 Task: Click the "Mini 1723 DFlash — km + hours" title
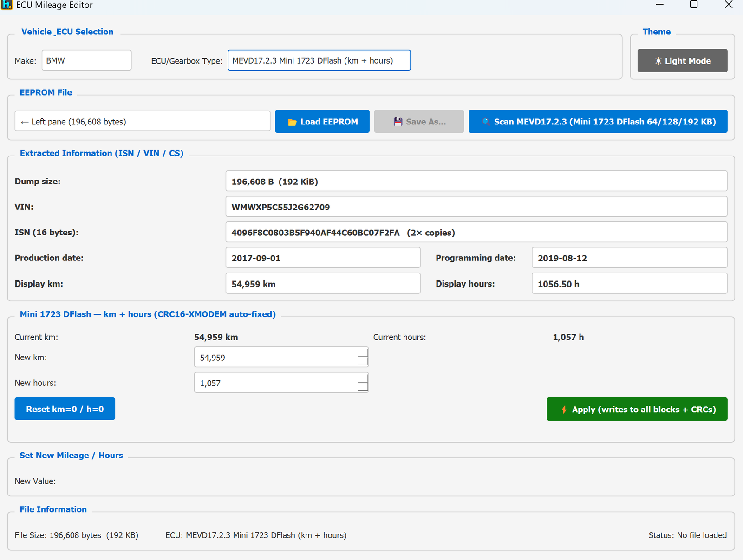coord(148,314)
